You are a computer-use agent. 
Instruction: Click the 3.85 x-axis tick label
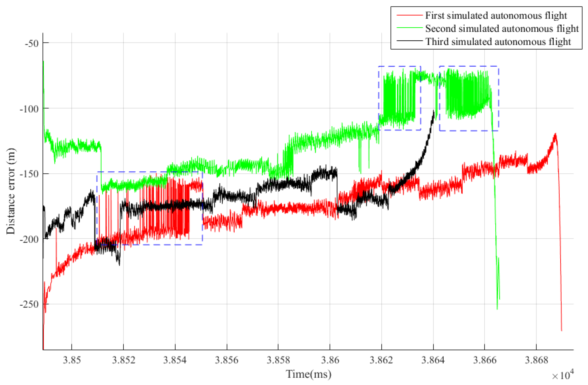point(72,360)
